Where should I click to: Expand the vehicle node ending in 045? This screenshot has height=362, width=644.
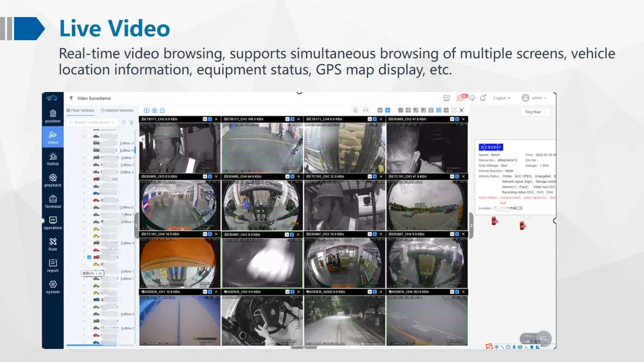84,179
